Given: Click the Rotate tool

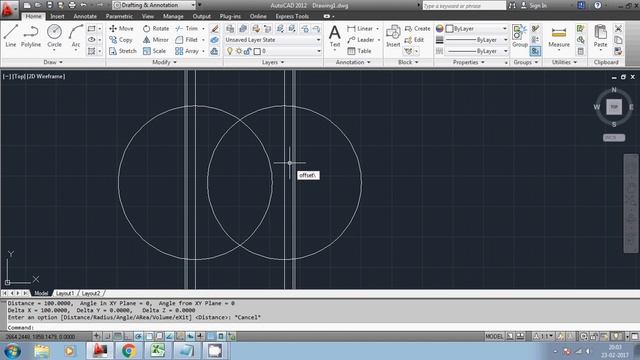Looking at the screenshot, I should tap(156, 29).
